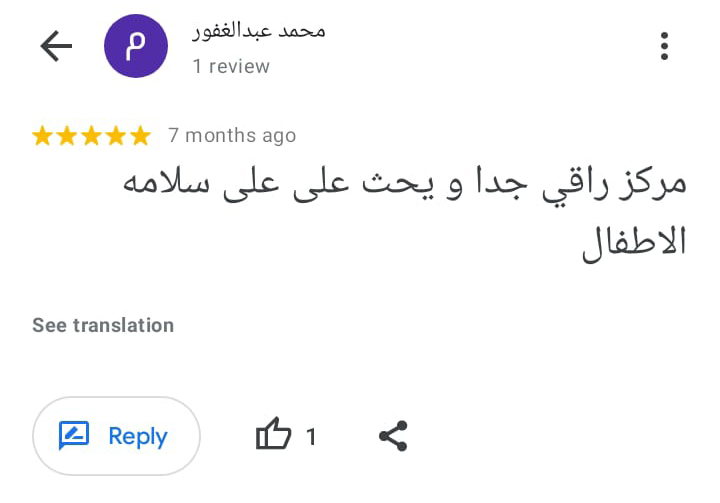Share this review using share icon
The height and width of the screenshot is (503, 720).
tap(393, 436)
